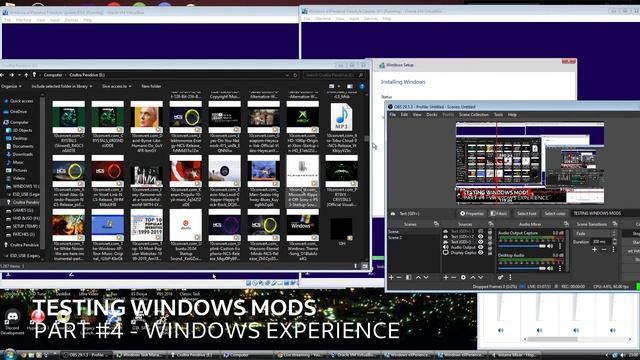Image resolution: width=640 pixels, height=360 pixels.
Task: Open OBS Tools menu
Action: tap(499, 115)
